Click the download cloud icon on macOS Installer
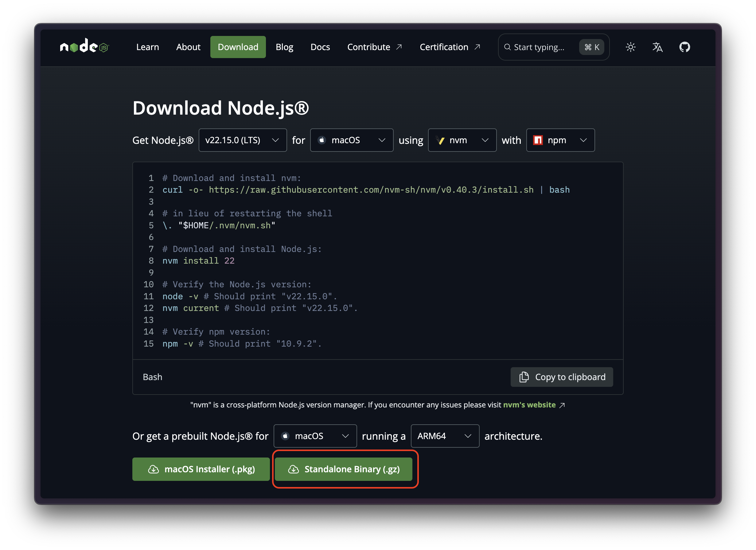This screenshot has height=550, width=756. click(x=153, y=469)
